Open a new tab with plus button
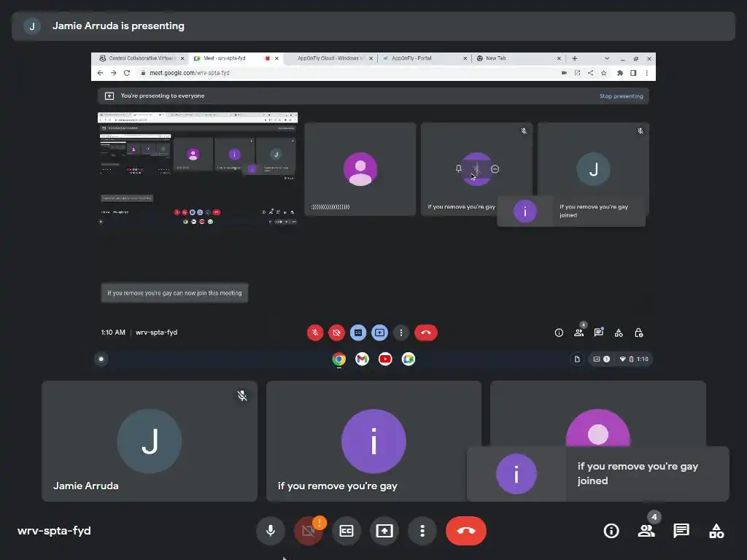747x560 pixels. tap(575, 58)
